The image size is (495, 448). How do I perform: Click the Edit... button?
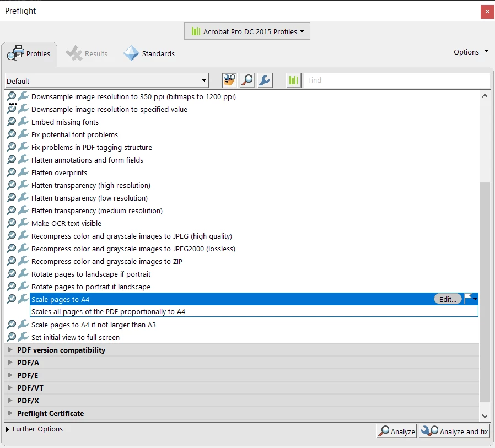tap(448, 299)
